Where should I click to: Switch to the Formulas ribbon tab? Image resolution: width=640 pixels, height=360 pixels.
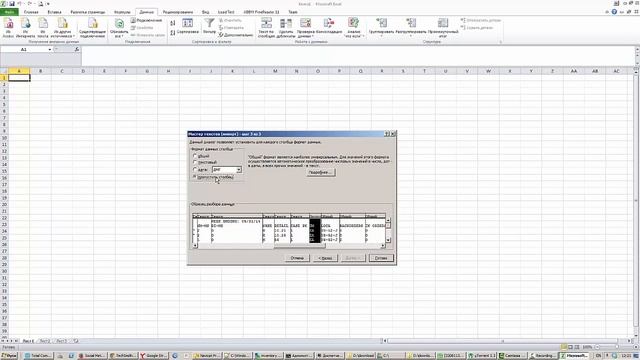[x=122, y=12]
